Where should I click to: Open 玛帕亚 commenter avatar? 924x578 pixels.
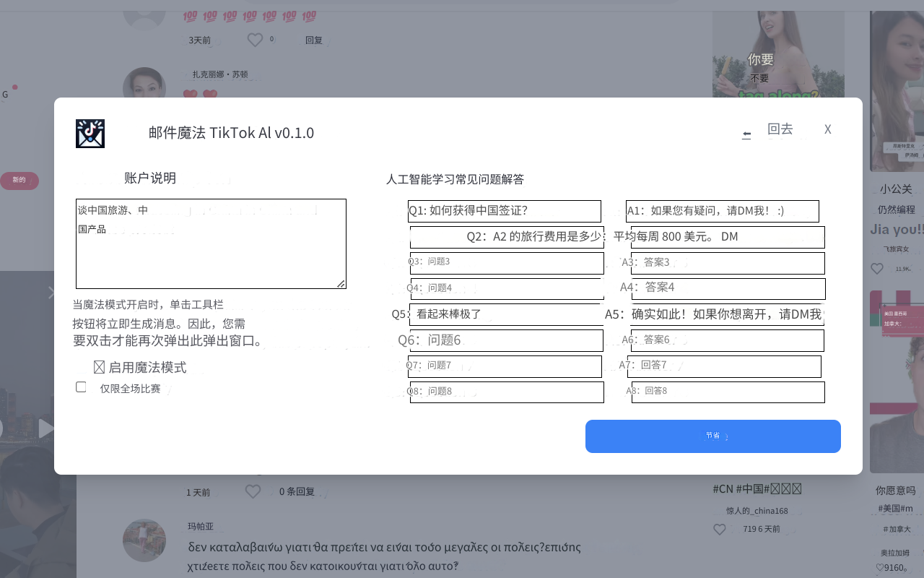pos(144,540)
